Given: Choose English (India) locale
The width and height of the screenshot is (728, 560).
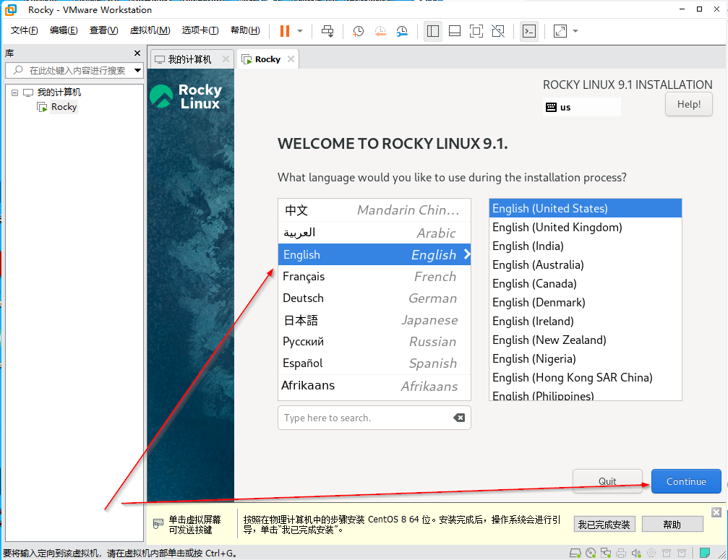Looking at the screenshot, I should coord(585,246).
